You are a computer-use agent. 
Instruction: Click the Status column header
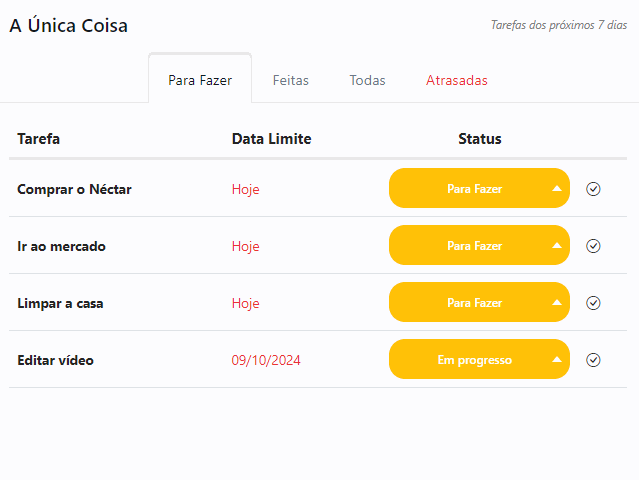tap(480, 139)
